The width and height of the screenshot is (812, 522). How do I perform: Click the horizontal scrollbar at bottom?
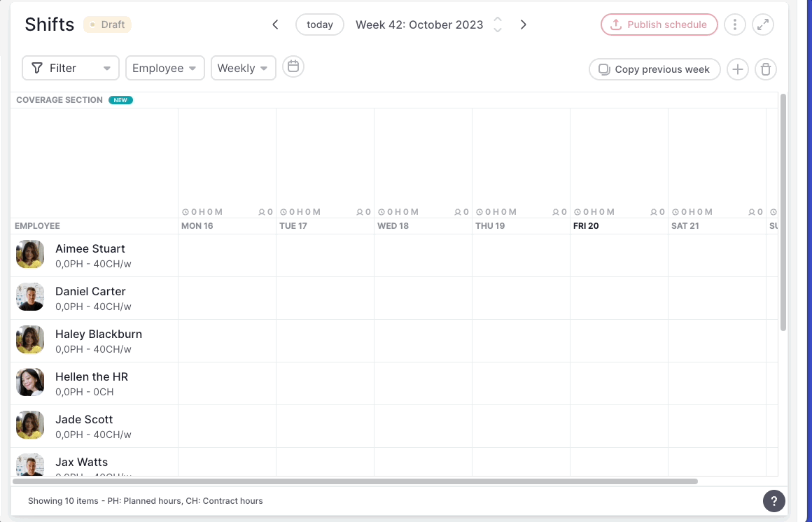point(355,481)
